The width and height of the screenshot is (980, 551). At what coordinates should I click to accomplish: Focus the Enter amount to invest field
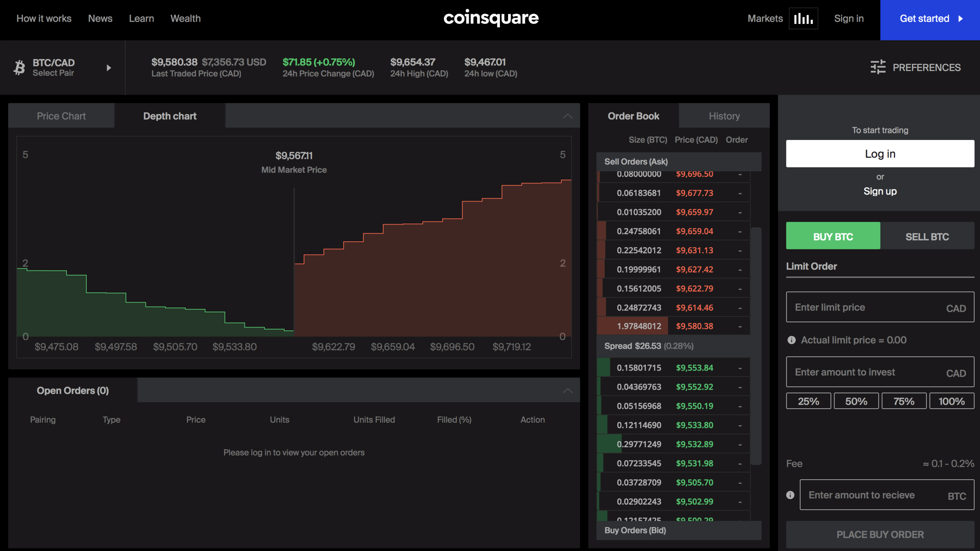880,372
